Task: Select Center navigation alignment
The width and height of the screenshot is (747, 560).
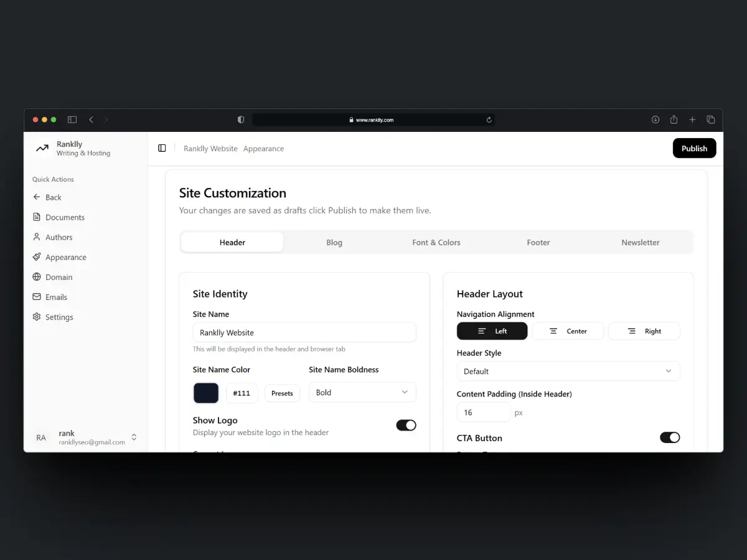Action: [x=567, y=330]
